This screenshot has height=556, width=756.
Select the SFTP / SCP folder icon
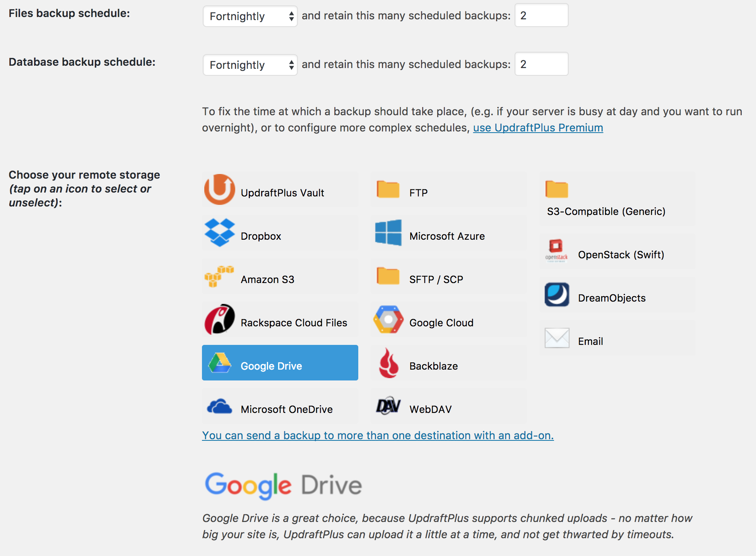tap(388, 276)
